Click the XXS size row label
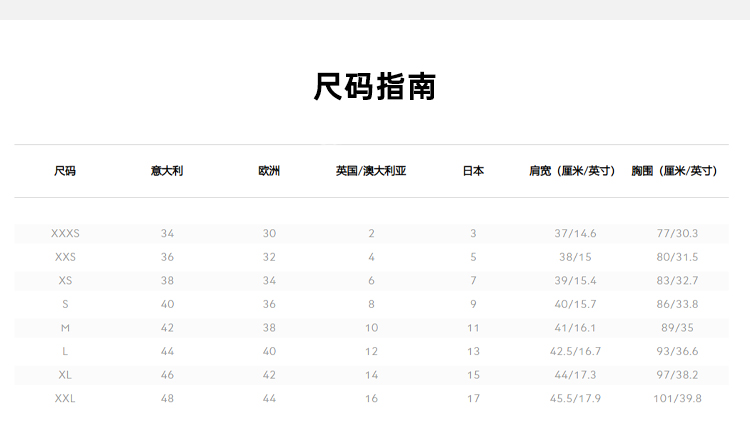 [x=65, y=257]
